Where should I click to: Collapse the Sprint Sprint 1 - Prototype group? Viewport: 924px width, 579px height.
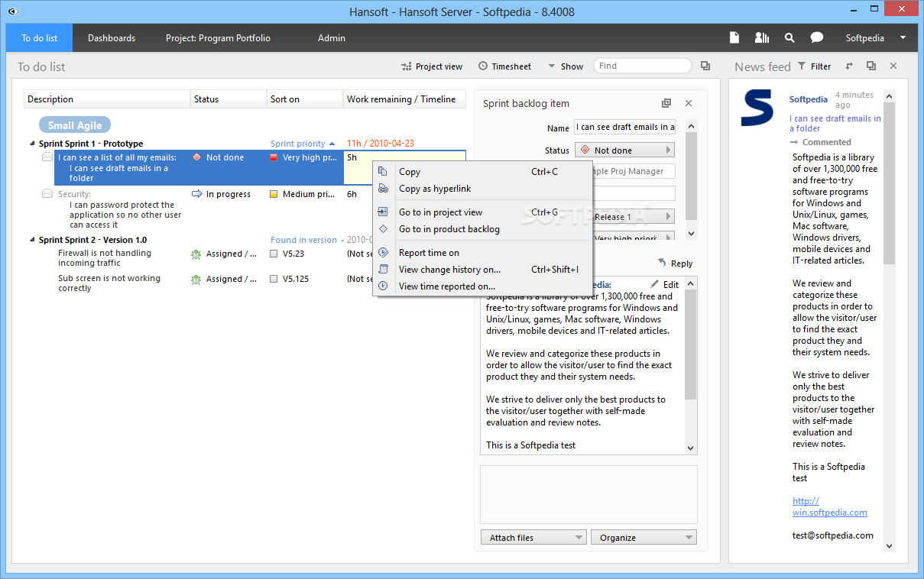click(32, 144)
